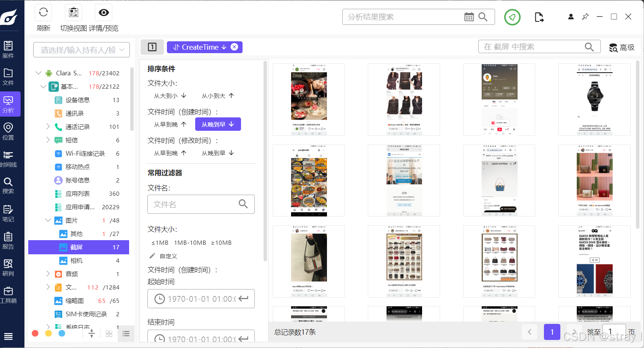Image resolution: width=644 pixels, height=348 pixels.
Task: Click the green circular location icon
Action: coord(512,17)
